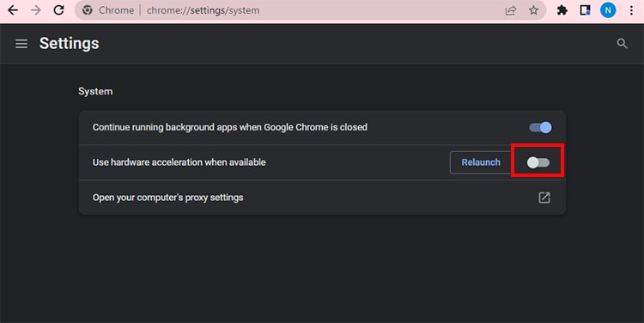This screenshot has width=644, height=323.
Task: Click 'Continue running background apps' label text
Action: click(x=229, y=127)
